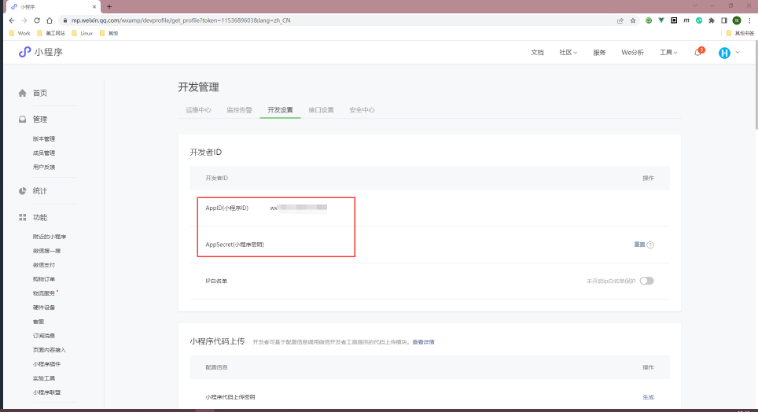Open 成员管理 in sidebar
The image size is (758, 413).
coord(44,153)
